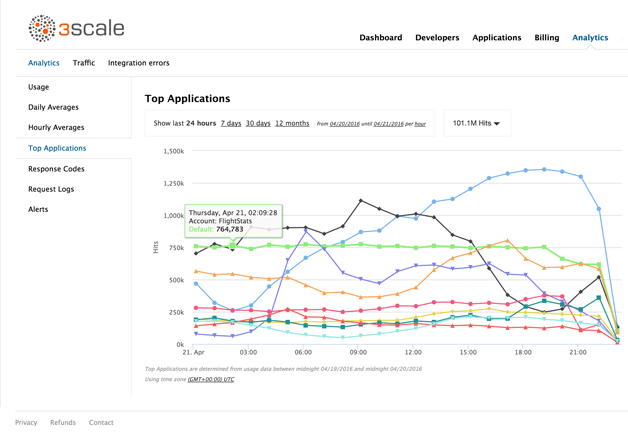This screenshot has height=436, width=628.
Task: Open Daily Averages report
Action: point(53,107)
